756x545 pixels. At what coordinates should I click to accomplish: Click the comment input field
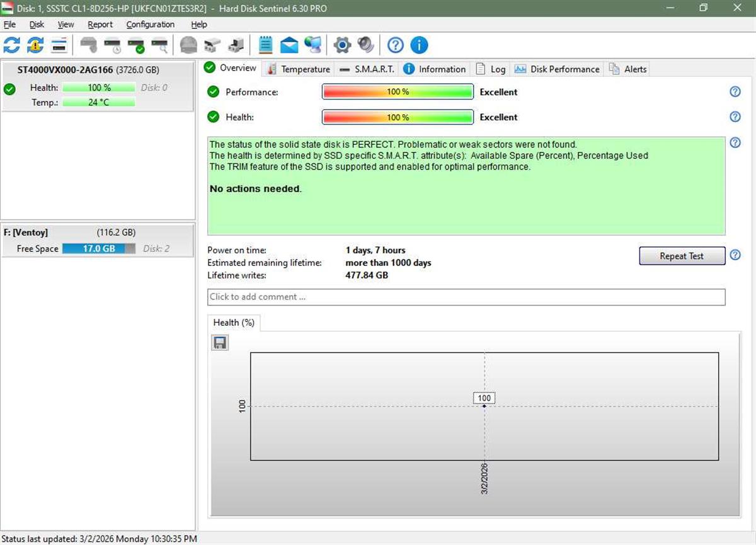point(466,297)
